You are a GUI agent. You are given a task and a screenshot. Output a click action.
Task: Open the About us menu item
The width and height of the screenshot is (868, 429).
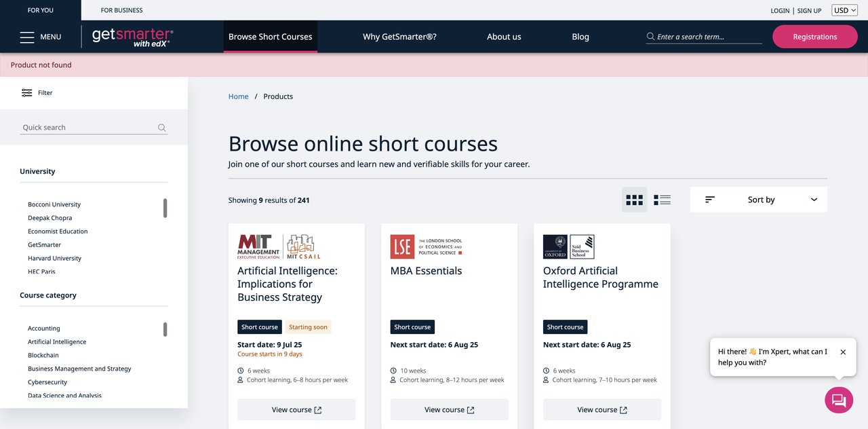click(x=504, y=37)
